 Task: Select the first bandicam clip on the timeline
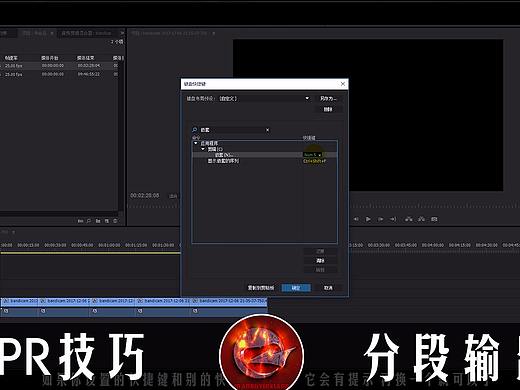(x=19, y=301)
